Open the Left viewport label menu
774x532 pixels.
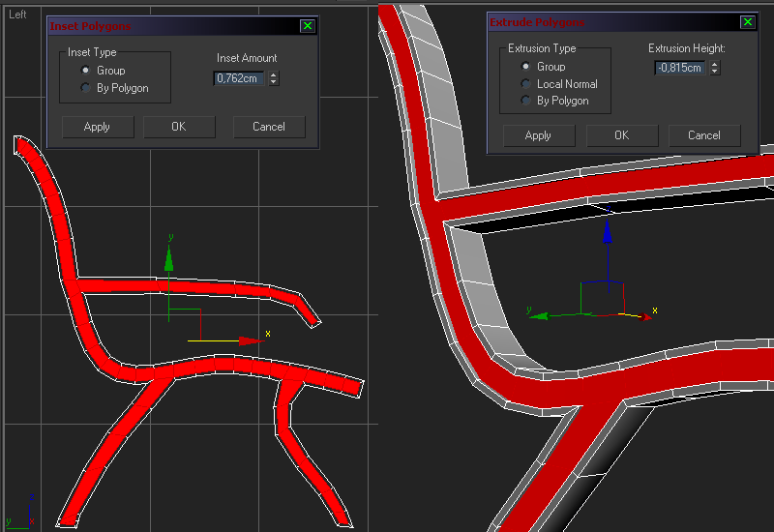[17, 15]
